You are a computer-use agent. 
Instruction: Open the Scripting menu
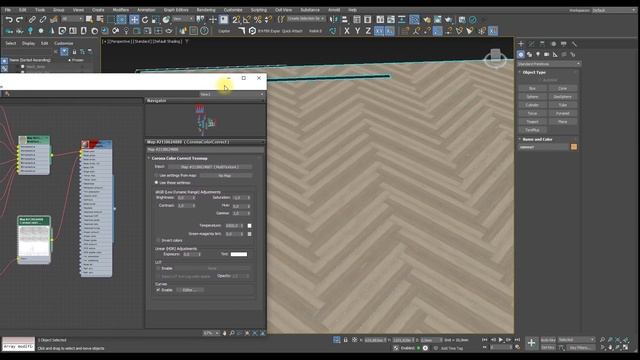(258, 10)
